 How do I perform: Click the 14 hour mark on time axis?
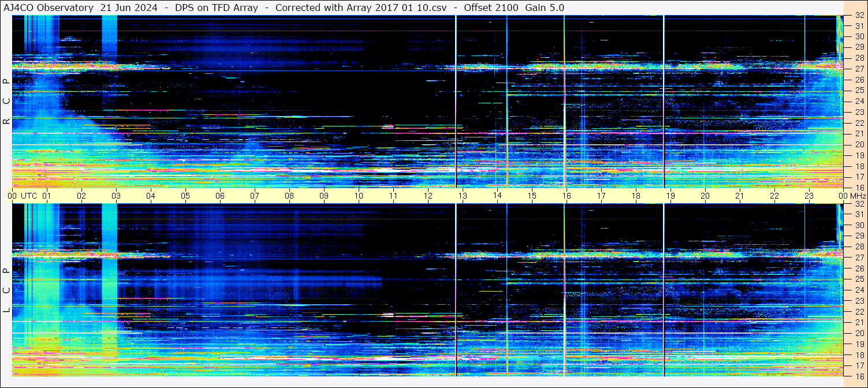coord(497,196)
